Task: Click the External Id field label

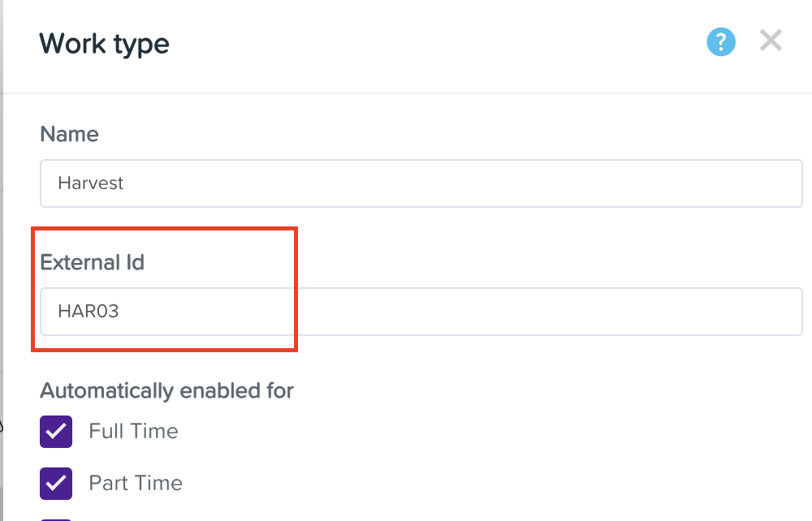Action: (x=92, y=262)
